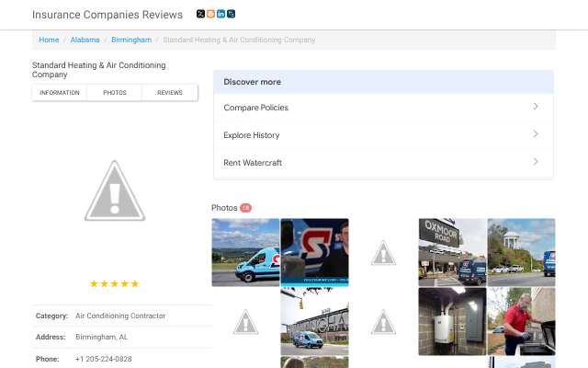
Task: Open the red S logo photo
Action: point(314,252)
